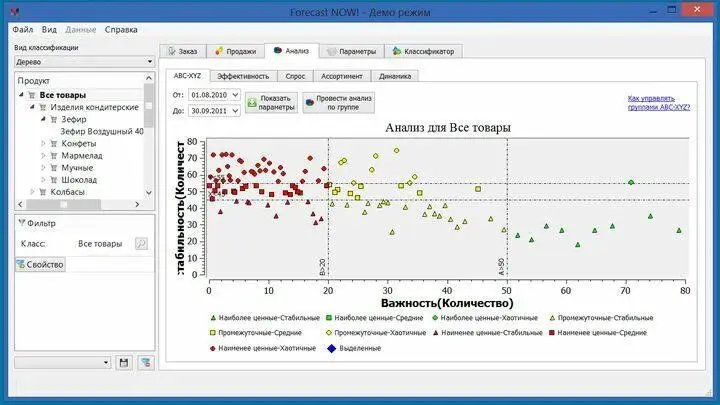
Task: Open the bottom-left empty combo box
Action: point(62,362)
